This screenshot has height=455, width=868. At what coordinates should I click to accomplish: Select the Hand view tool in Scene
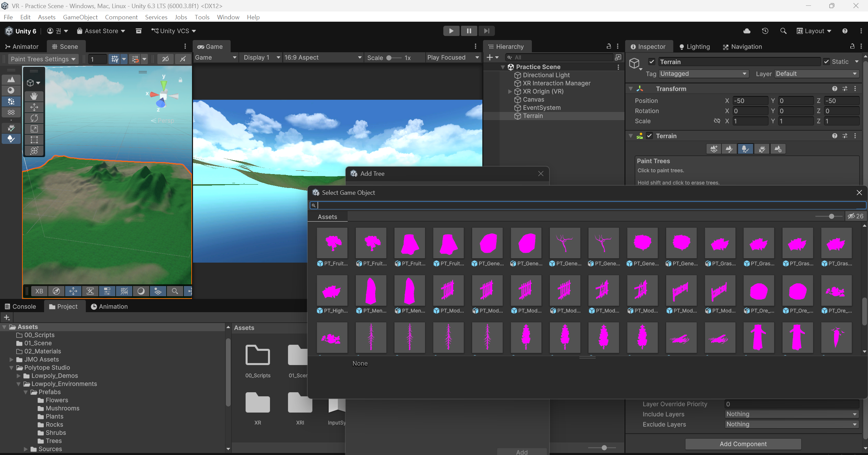pyautogui.click(x=34, y=96)
